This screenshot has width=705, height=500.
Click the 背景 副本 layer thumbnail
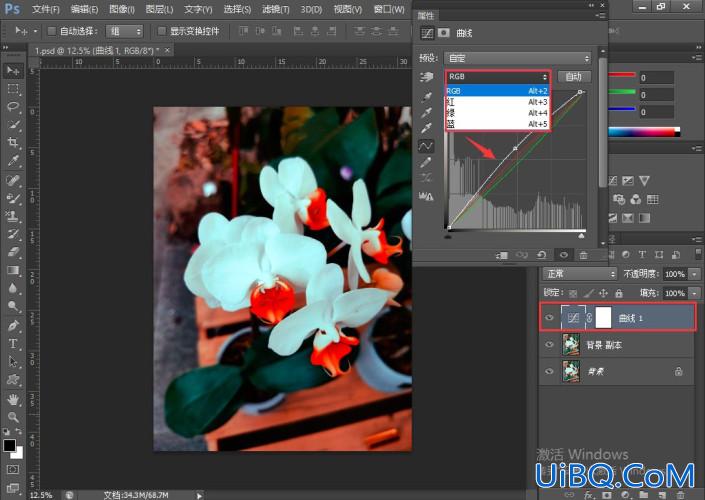(571, 345)
